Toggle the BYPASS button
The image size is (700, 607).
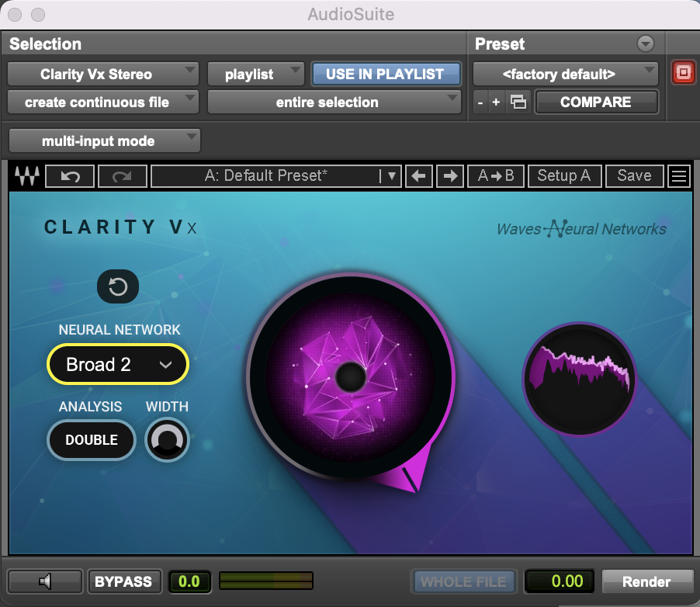point(123,581)
